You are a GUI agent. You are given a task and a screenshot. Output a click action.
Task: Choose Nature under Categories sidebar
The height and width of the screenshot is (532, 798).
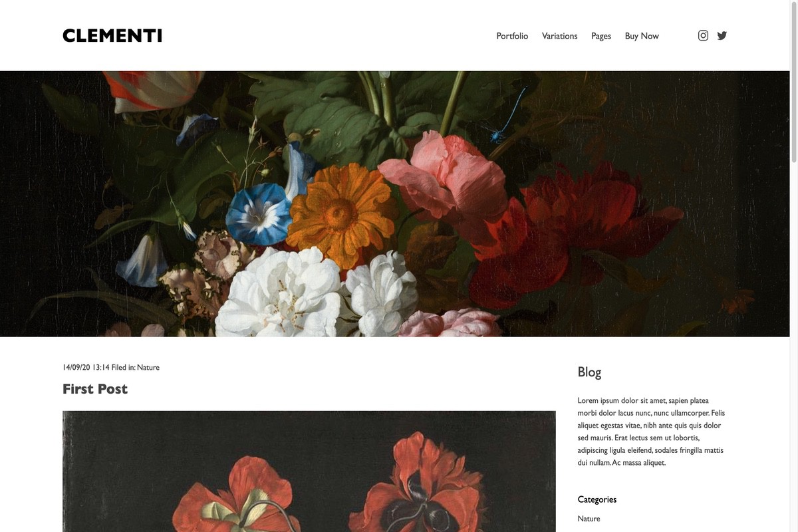tap(589, 519)
